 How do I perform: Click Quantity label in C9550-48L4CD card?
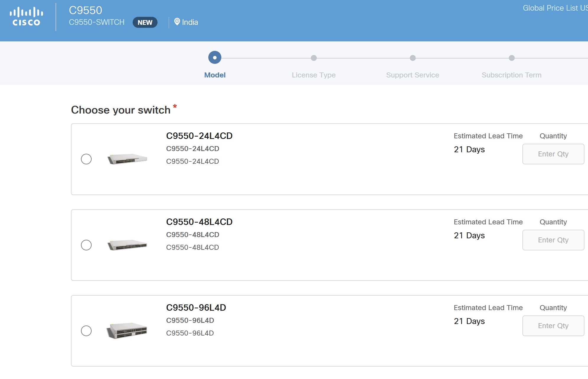pos(553,222)
